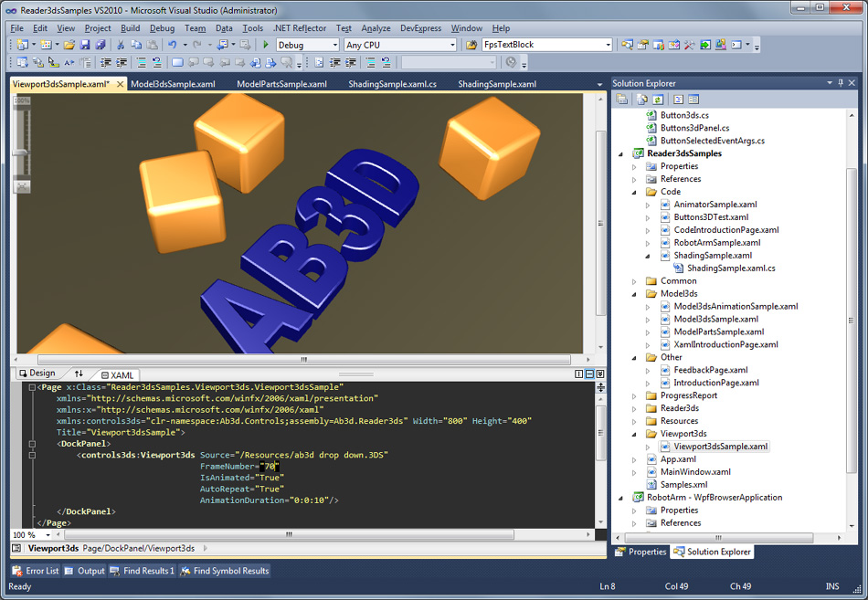The height and width of the screenshot is (600, 868).
Task: Open Solution Explorer from the toolbar magnifier icon
Action: (627, 45)
